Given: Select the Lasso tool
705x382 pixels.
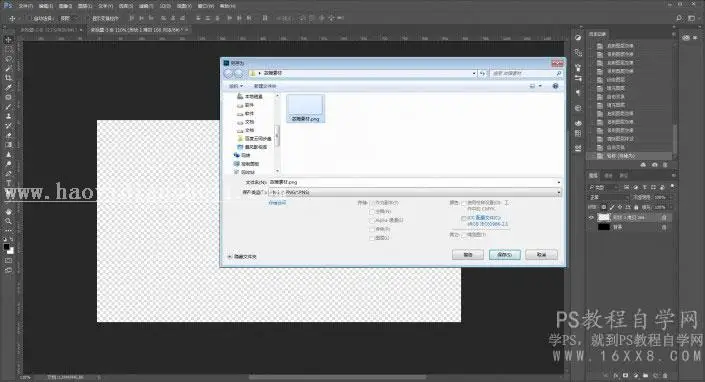Looking at the screenshot, I should coord(9,59).
